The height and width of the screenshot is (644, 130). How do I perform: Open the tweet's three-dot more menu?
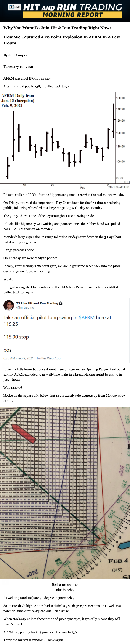(x=124, y=303)
